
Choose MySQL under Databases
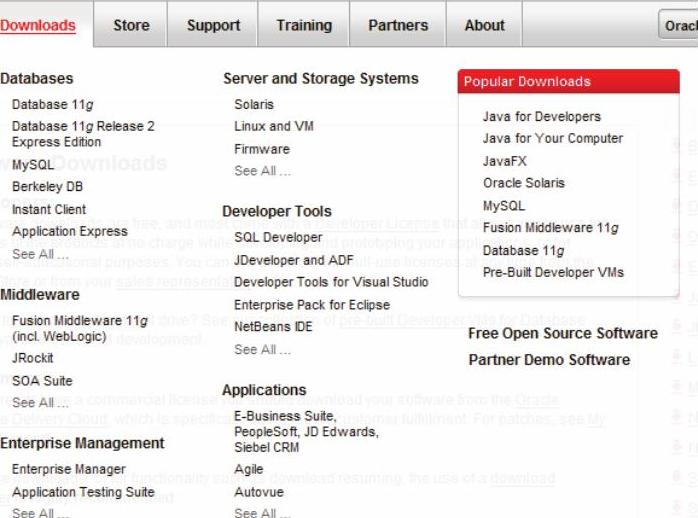click(33, 165)
